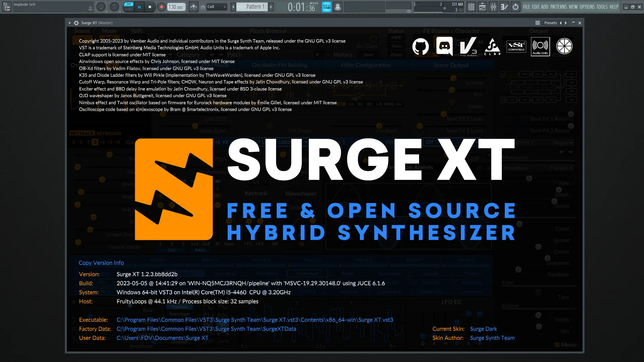Open the Cell snap dropdown

coord(216,7)
